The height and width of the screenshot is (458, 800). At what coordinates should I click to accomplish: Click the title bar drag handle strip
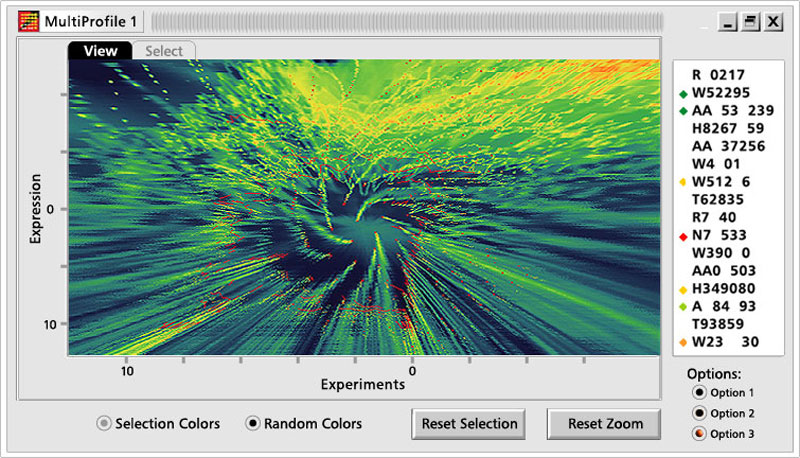point(407,22)
